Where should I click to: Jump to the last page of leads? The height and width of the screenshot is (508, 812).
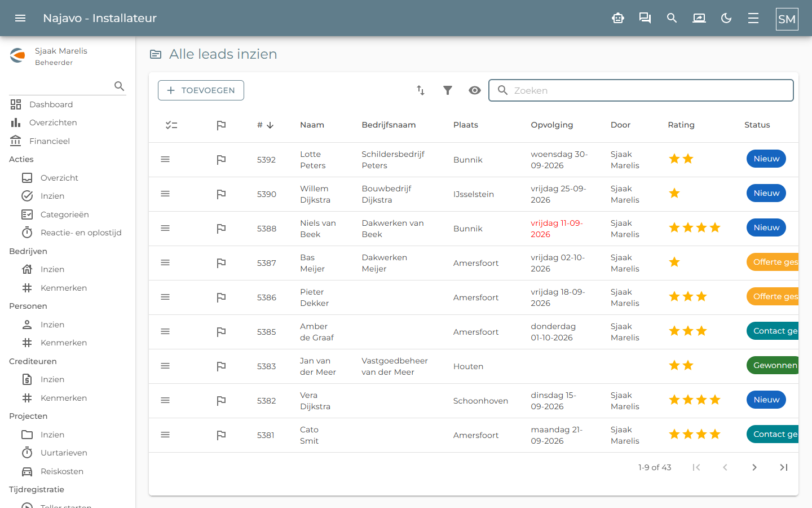pyautogui.click(x=784, y=467)
